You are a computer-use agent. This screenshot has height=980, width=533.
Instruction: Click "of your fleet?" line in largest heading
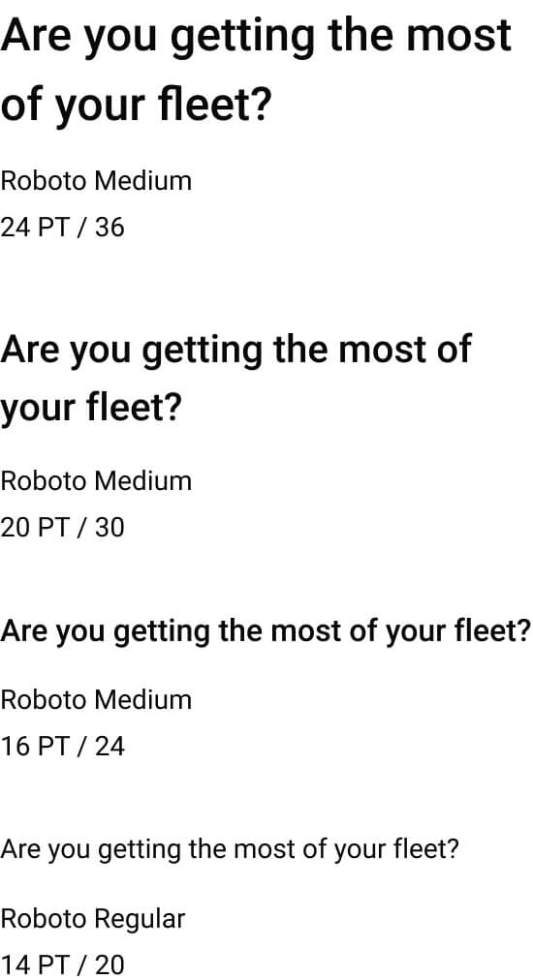pyautogui.click(x=137, y=107)
